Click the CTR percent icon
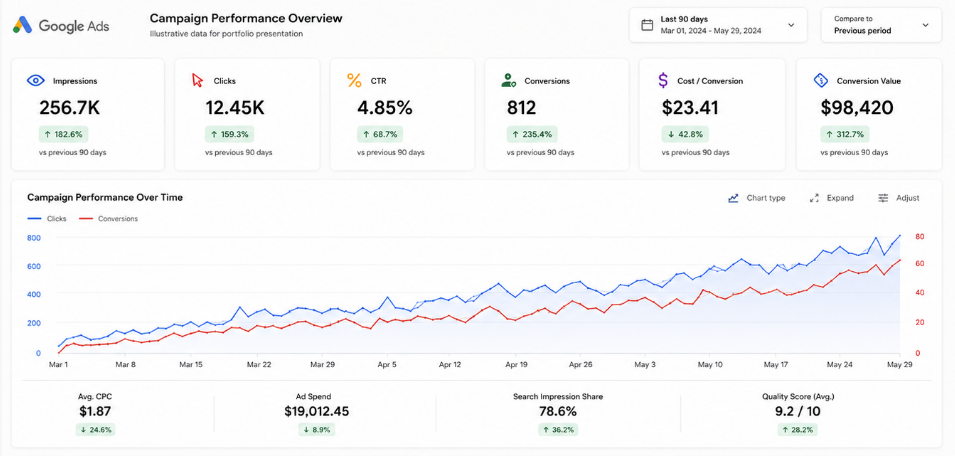955x456 pixels. click(354, 80)
